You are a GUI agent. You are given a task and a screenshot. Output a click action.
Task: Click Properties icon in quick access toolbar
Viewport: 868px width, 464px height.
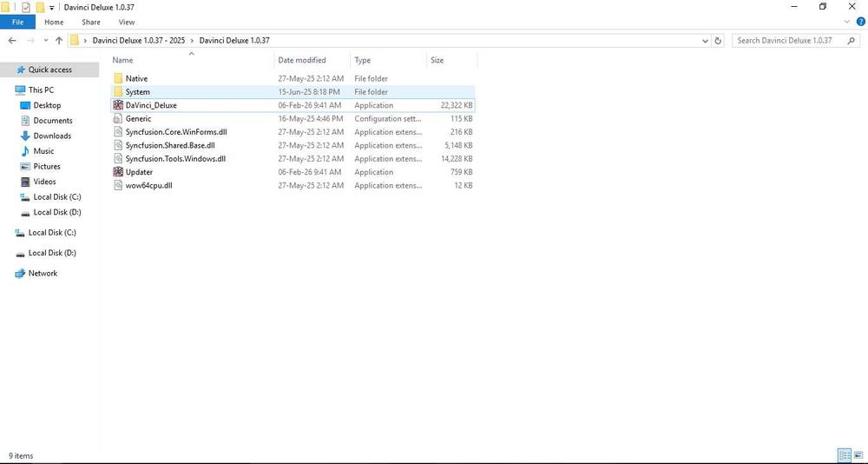point(25,7)
